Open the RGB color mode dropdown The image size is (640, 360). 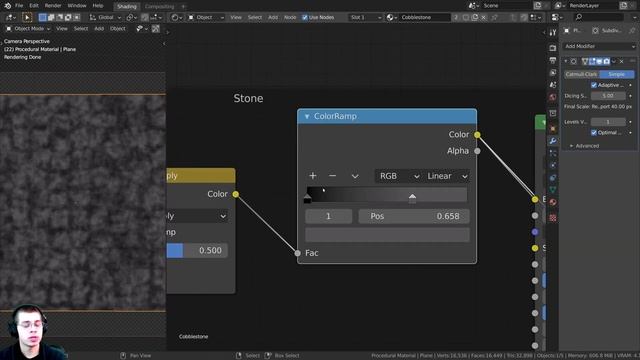pos(398,176)
